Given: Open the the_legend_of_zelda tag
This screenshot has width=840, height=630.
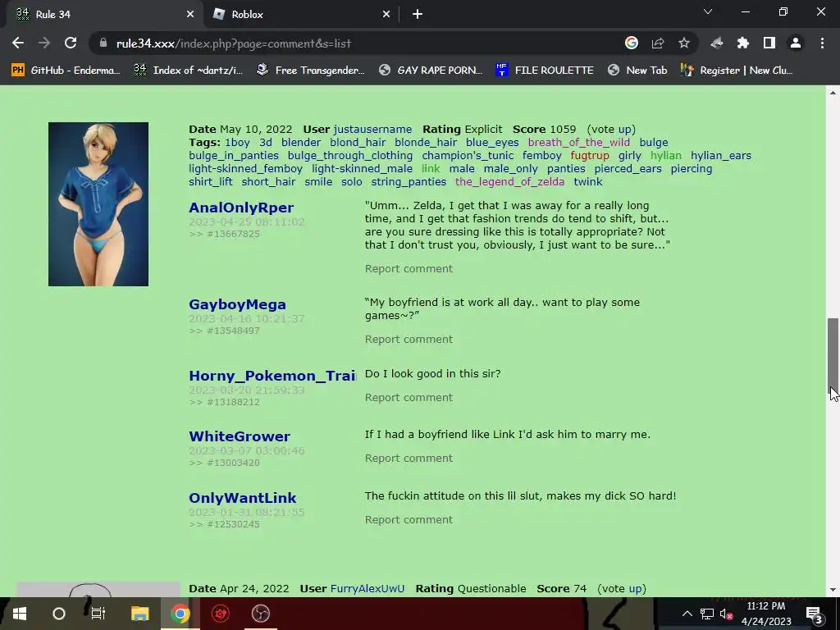Looking at the screenshot, I should tap(510, 181).
